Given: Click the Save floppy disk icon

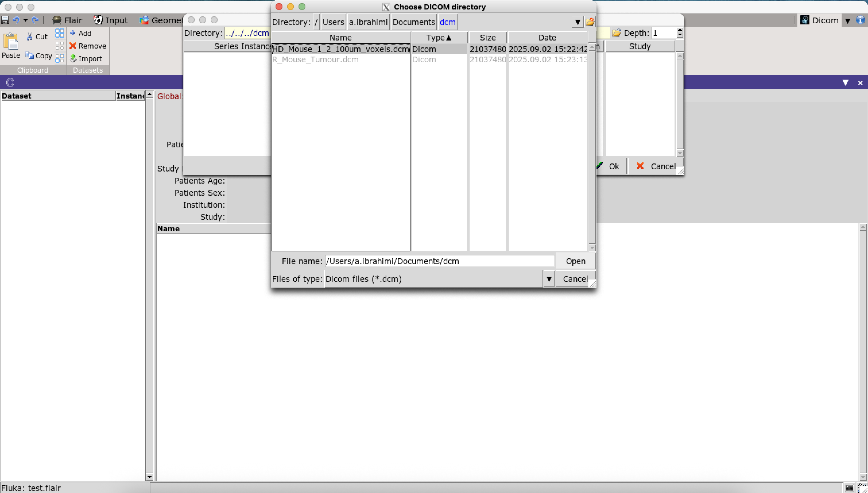Looking at the screenshot, I should pyautogui.click(x=5, y=20).
